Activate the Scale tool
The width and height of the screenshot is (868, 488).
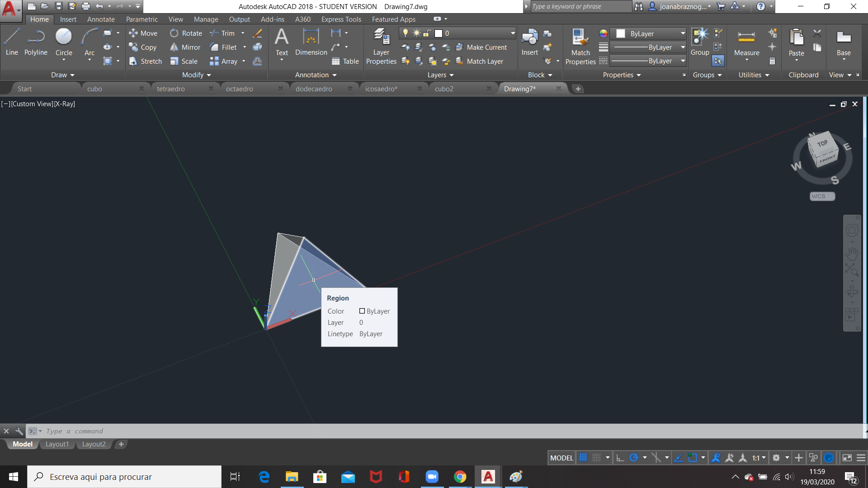184,61
